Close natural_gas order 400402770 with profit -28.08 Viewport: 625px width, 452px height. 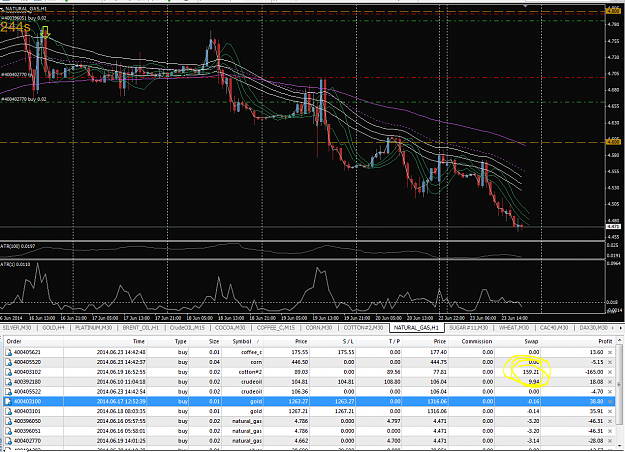tap(610, 441)
